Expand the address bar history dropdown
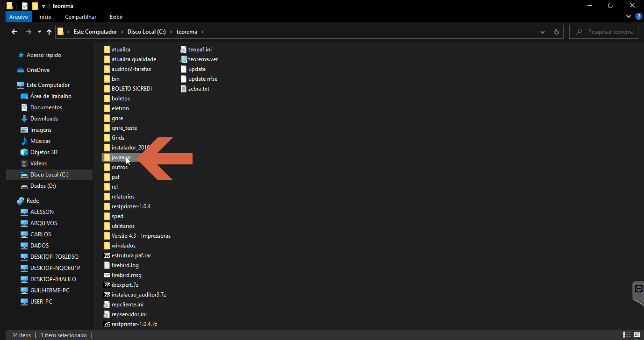The height and width of the screenshot is (340, 644). [543, 32]
